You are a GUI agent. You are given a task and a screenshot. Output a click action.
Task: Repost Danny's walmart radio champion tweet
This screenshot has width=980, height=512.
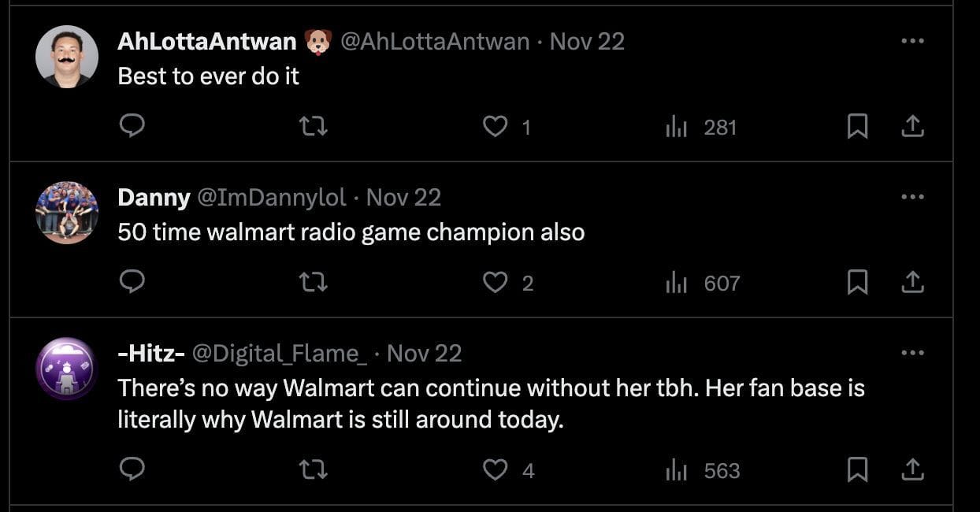tap(314, 282)
